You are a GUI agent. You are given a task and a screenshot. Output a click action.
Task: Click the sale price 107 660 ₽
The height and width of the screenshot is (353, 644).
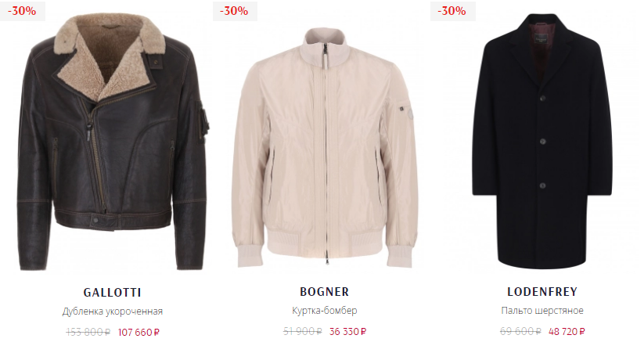click(139, 332)
